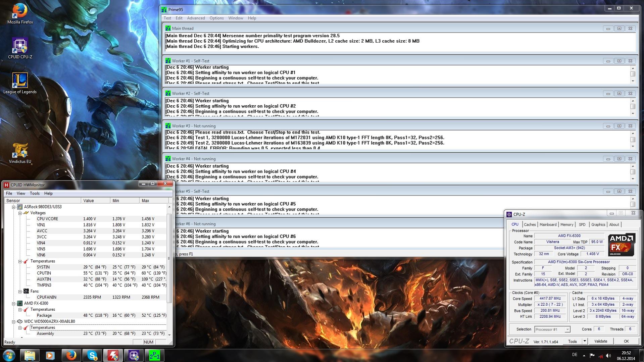Switch to CPU-Z via its taskbar icon

point(134,355)
